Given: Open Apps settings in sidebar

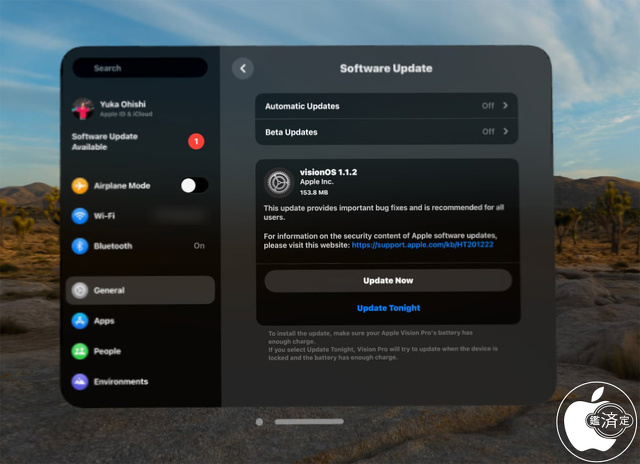Looking at the screenshot, I should [x=140, y=321].
